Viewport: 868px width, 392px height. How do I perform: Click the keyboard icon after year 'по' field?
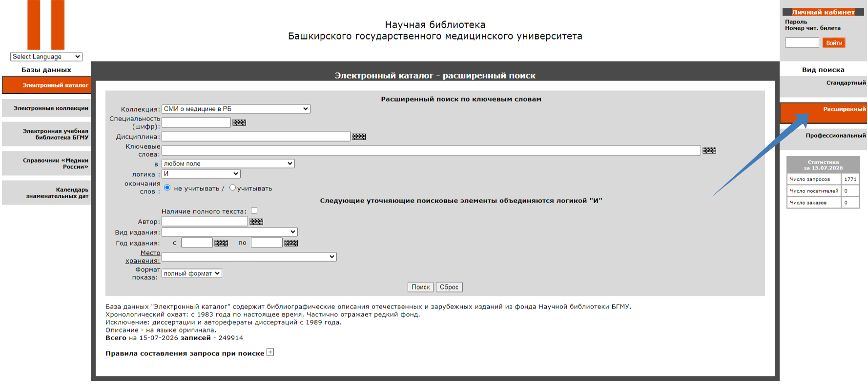pyautogui.click(x=291, y=243)
